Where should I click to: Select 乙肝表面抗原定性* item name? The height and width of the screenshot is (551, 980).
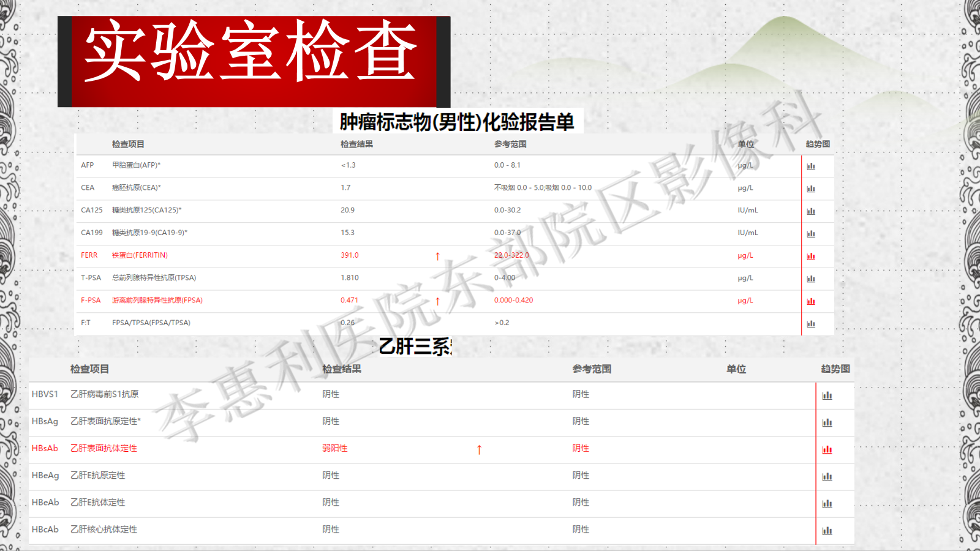click(105, 421)
